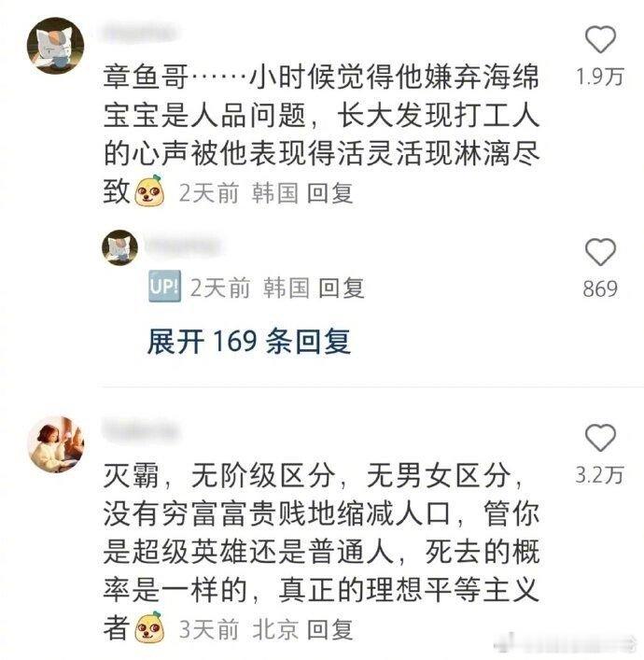Screen dimensions: 644x660
Task: Open the cat avatar of the first commenter
Action: (x=56, y=46)
